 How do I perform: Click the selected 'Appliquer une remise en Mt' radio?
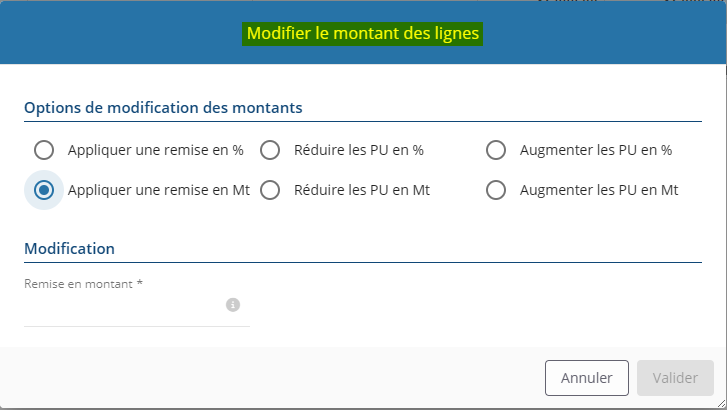coord(43,190)
